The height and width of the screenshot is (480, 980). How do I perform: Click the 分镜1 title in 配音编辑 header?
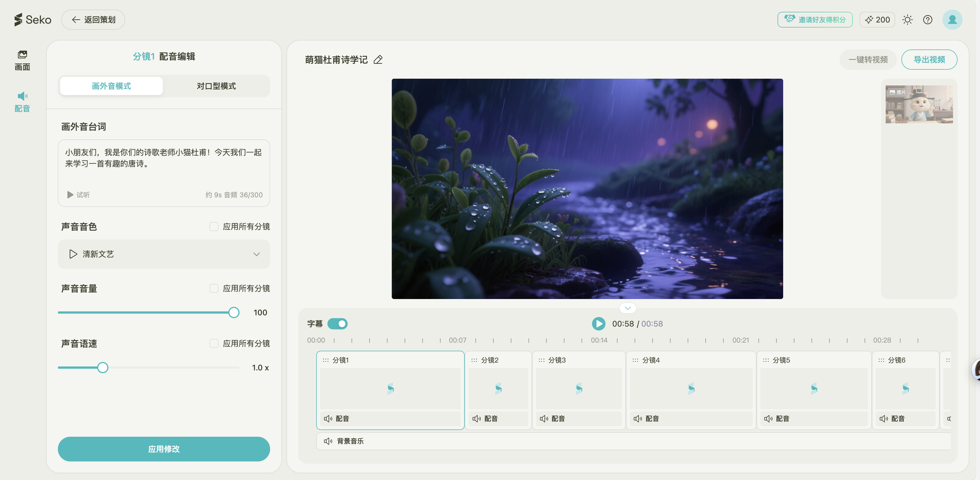pyautogui.click(x=143, y=56)
